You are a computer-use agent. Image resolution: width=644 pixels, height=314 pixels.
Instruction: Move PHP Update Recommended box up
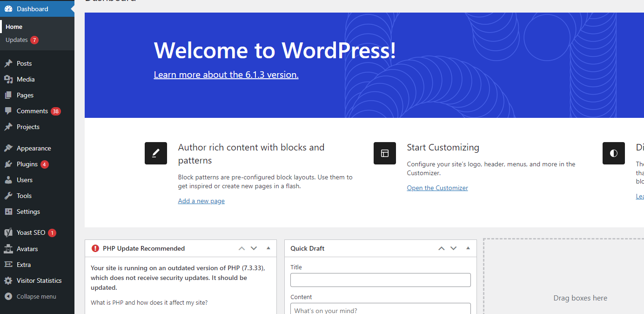(x=241, y=248)
